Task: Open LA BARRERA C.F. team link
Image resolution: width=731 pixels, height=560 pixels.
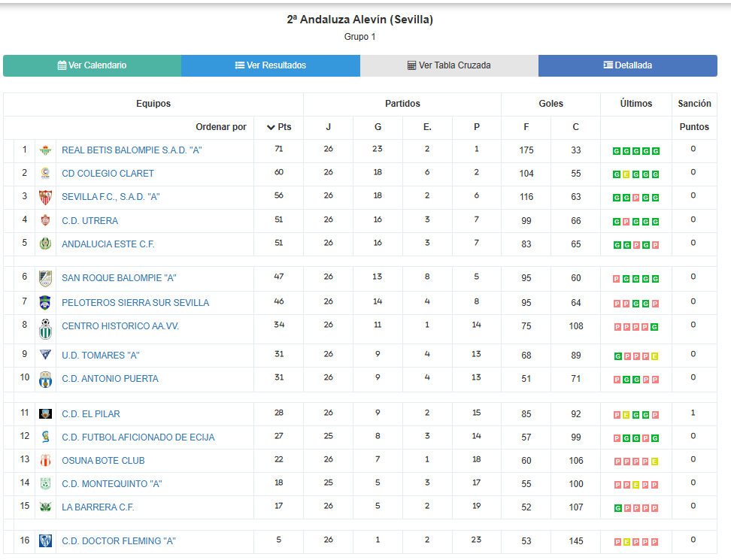Action: tap(98, 507)
